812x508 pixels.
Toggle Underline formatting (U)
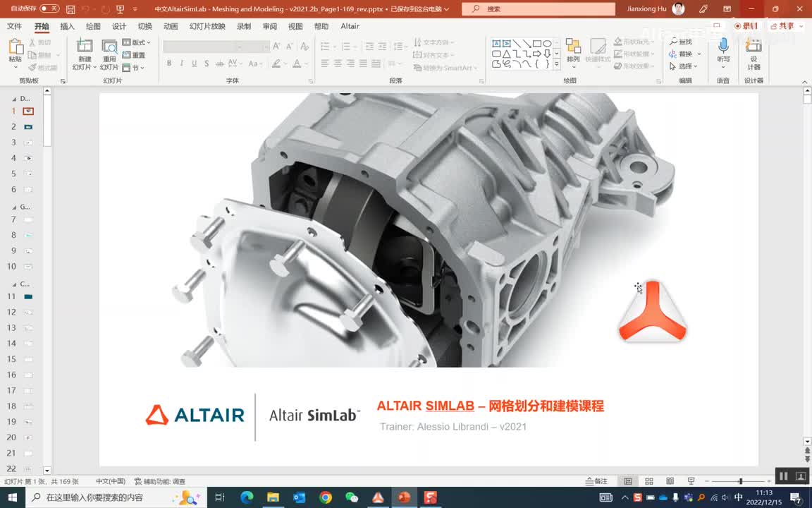(x=195, y=64)
